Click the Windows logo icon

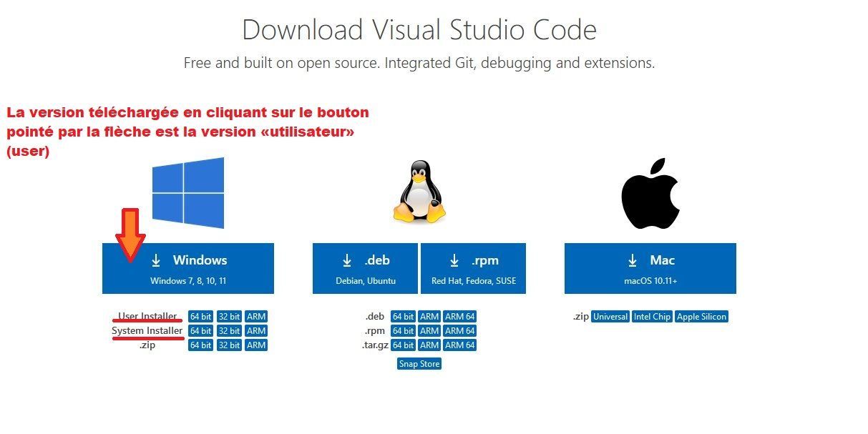[x=188, y=193]
